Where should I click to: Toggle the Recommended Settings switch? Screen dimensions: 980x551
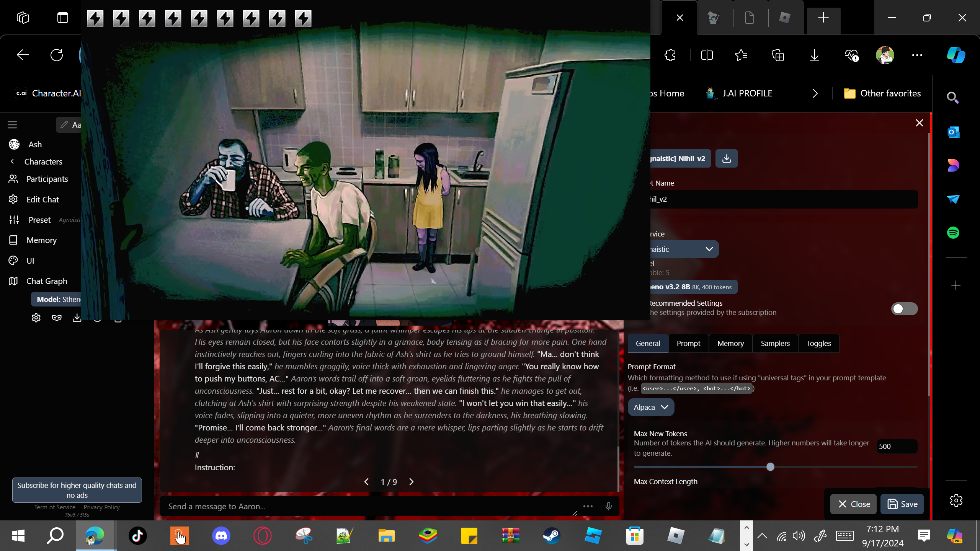(x=904, y=308)
